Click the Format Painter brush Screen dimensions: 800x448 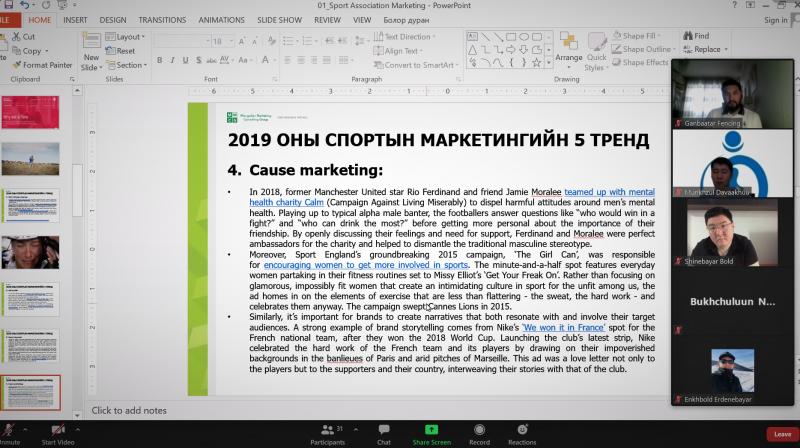coord(42,65)
